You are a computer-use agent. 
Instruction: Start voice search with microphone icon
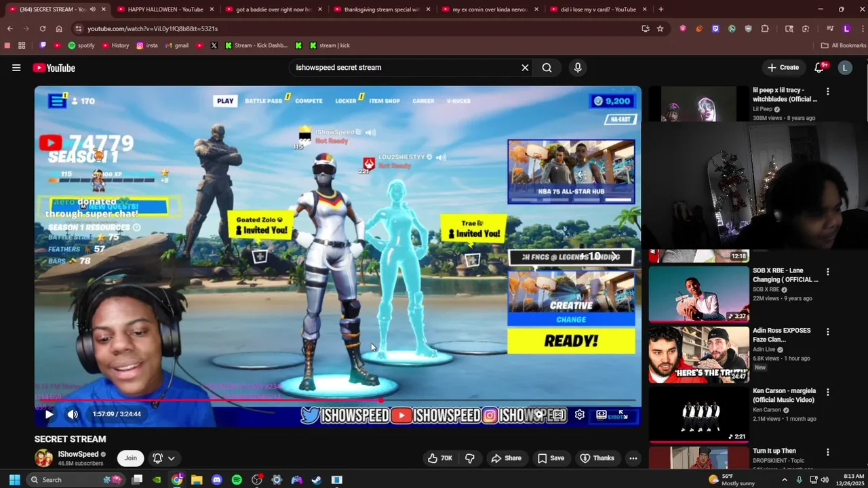click(x=578, y=68)
